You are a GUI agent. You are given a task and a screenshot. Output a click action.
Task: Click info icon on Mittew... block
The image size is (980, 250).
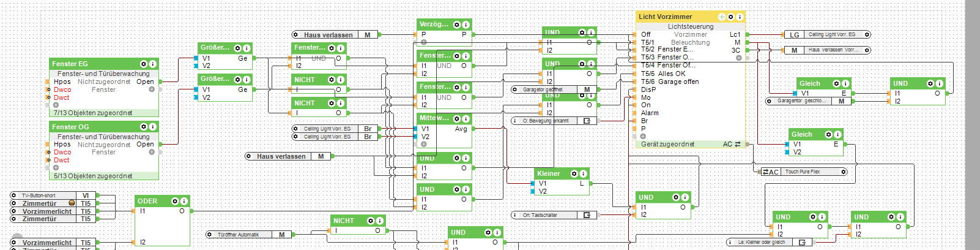pyautogui.click(x=466, y=118)
